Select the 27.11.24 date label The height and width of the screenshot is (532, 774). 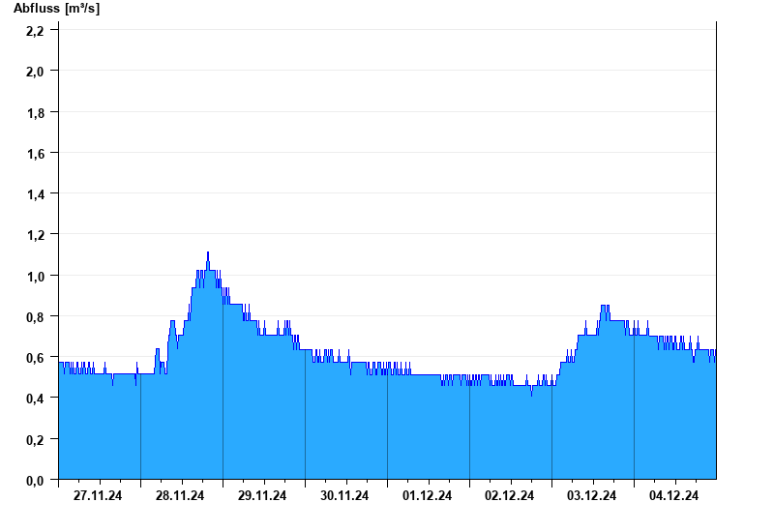pyautogui.click(x=98, y=496)
